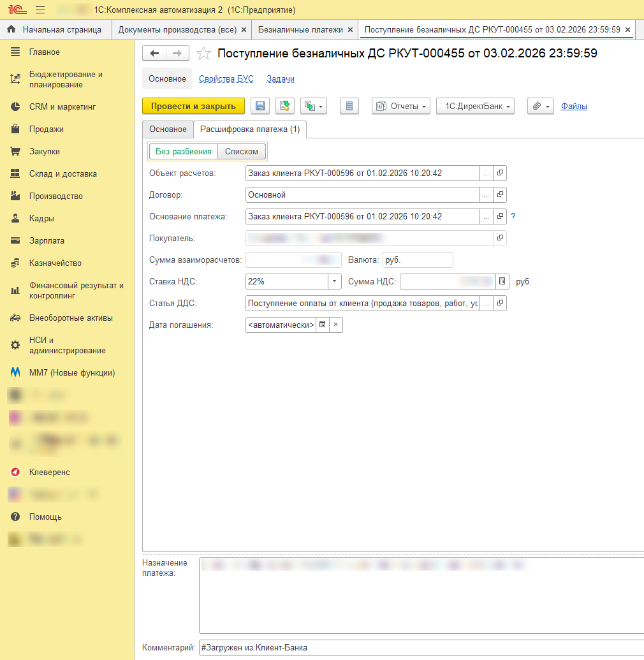Expand the paperclip attachments dropdown

pyautogui.click(x=541, y=106)
